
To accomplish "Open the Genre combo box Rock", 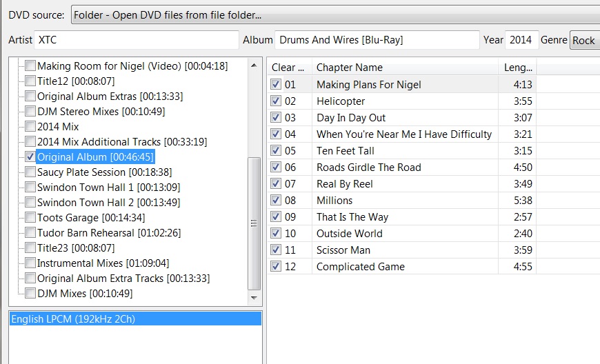I will point(585,40).
